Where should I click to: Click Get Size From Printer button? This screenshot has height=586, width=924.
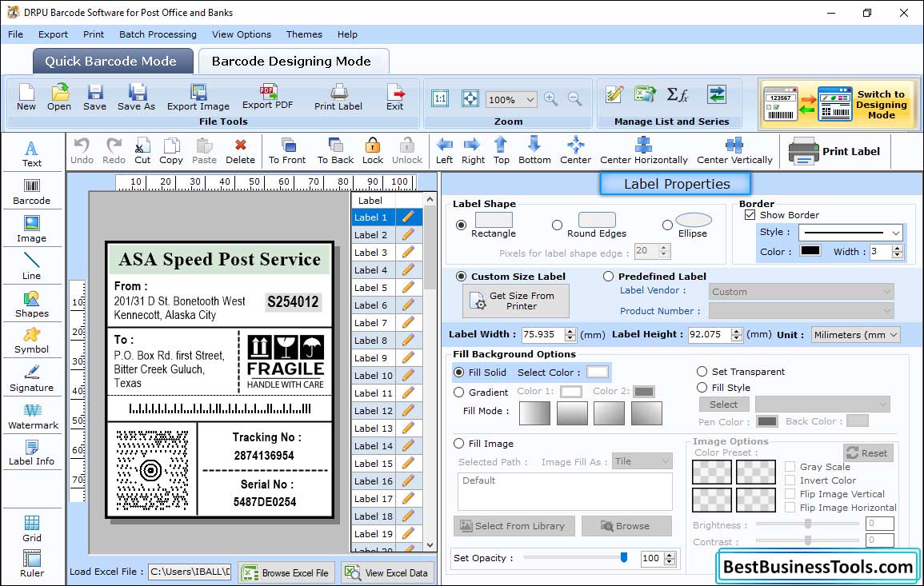click(516, 301)
